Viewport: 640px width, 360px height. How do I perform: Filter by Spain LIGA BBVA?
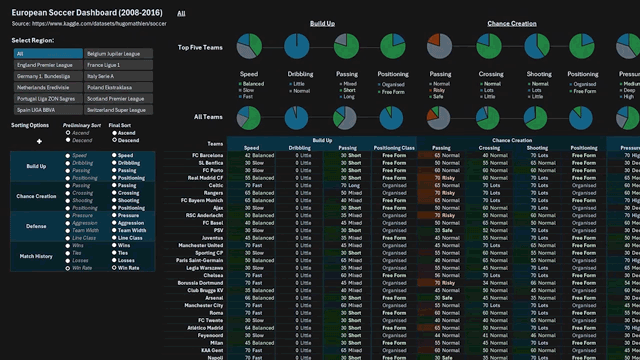pos(48,110)
